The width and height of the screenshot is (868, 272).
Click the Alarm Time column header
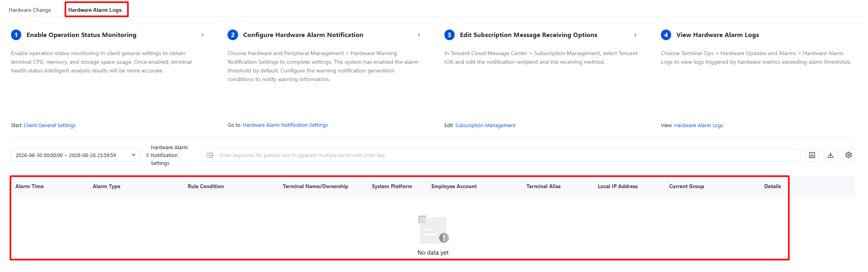pos(29,186)
